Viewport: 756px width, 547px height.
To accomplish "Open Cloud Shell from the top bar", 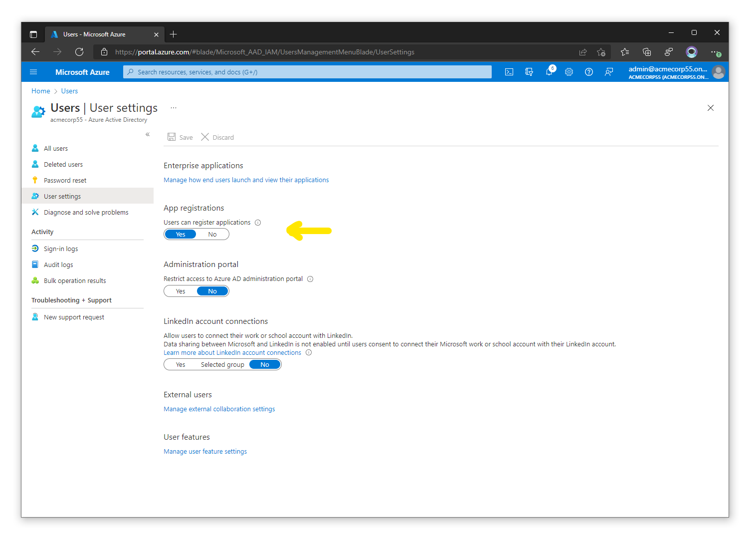I will point(509,72).
